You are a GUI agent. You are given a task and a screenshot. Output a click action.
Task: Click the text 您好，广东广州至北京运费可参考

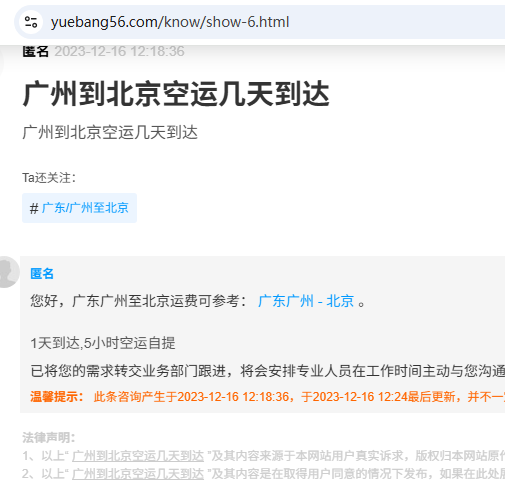[x=139, y=301]
